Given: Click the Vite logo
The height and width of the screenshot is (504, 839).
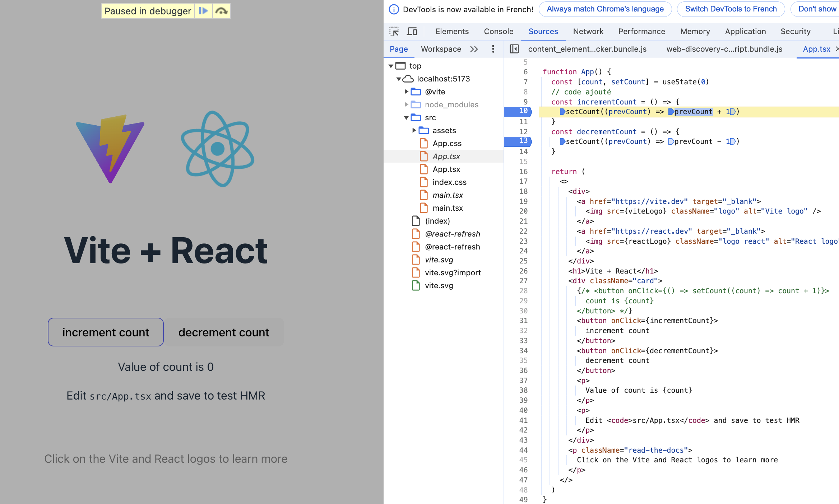Looking at the screenshot, I should pos(110,149).
